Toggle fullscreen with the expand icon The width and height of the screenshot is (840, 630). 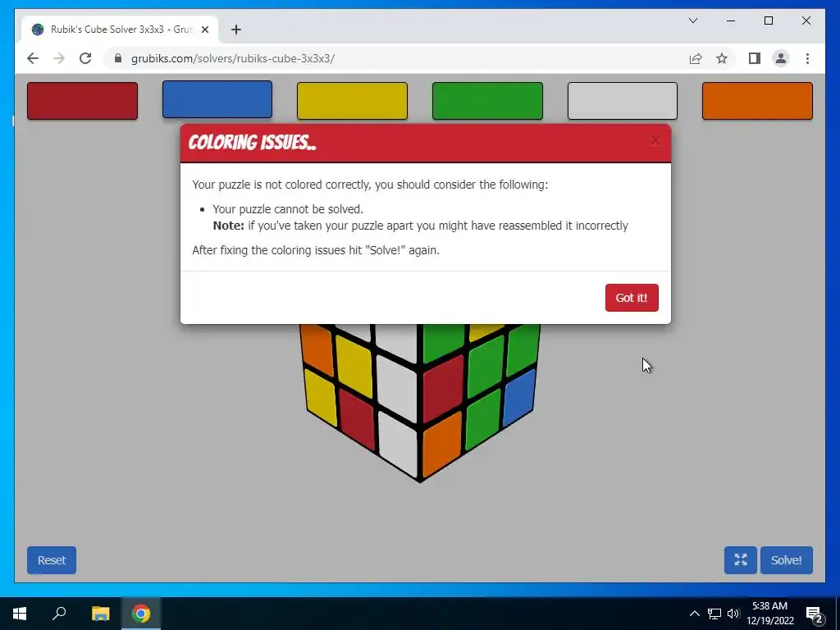pyautogui.click(x=741, y=559)
